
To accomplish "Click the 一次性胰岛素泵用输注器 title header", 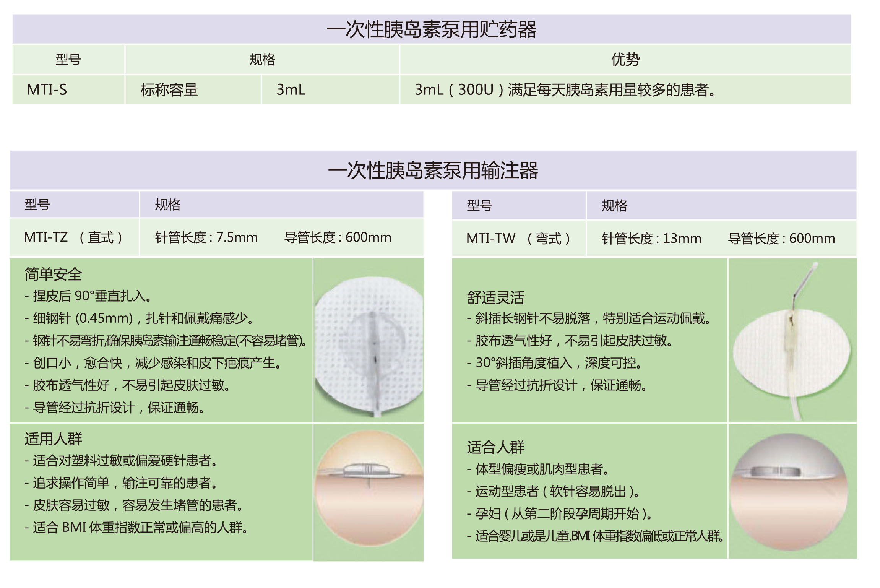I will [433, 171].
